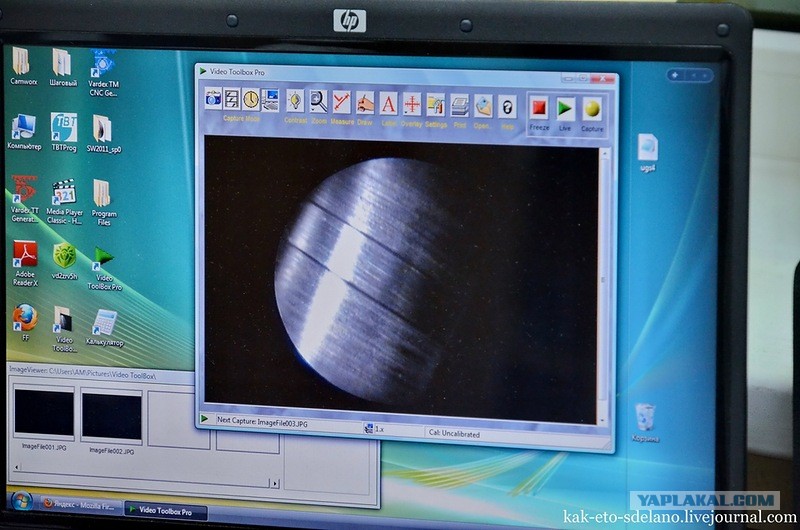The width and height of the screenshot is (800, 530).
Task: Click the ImageViewer horizontal scrollbar right arrow
Action: (274, 482)
